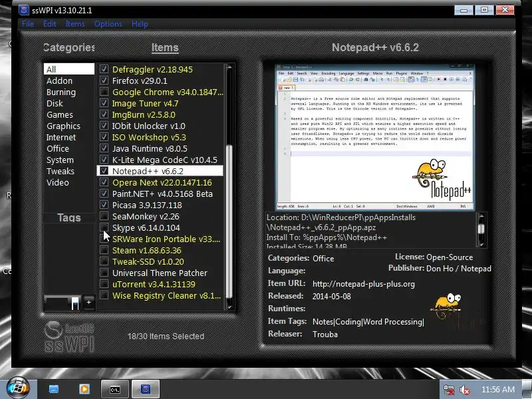Uncheck Image Tuner v4.7 checkbox
The height and width of the screenshot is (399, 532).
[104, 103]
